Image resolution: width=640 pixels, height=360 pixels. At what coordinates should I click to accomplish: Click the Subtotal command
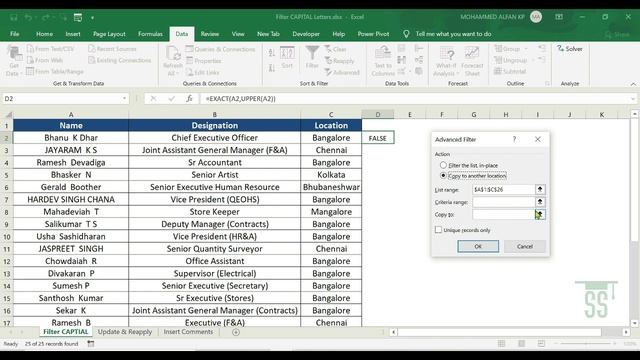point(510,71)
